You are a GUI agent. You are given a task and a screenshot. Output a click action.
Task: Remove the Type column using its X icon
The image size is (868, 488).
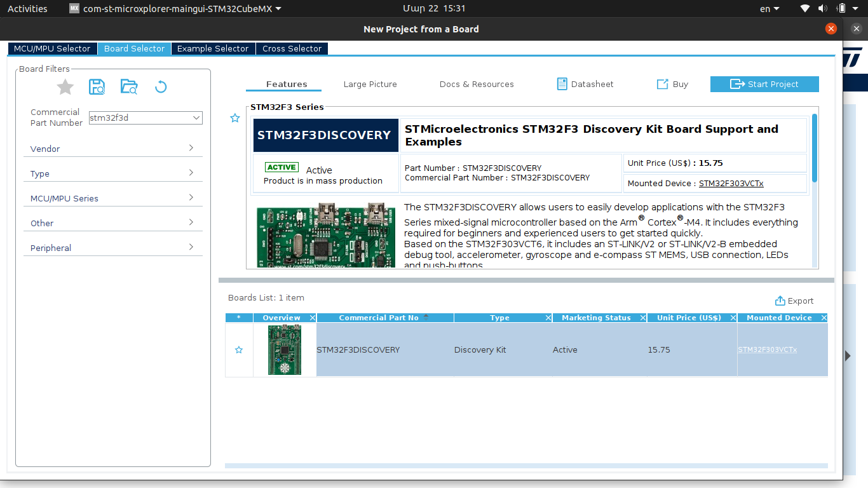click(548, 318)
